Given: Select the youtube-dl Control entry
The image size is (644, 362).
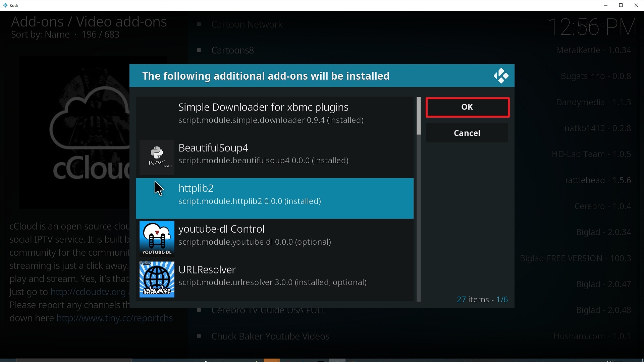Looking at the screenshot, I should 274,239.
